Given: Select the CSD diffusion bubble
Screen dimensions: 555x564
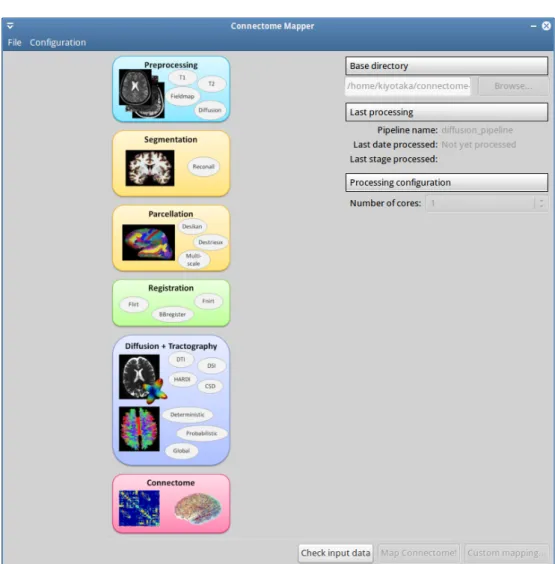Looking at the screenshot, I should click(210, 386).
